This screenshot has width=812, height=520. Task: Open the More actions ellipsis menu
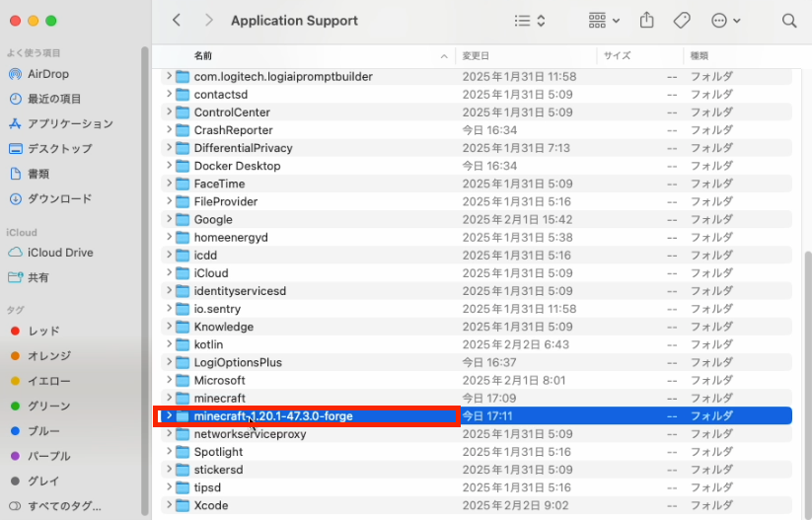725,21
